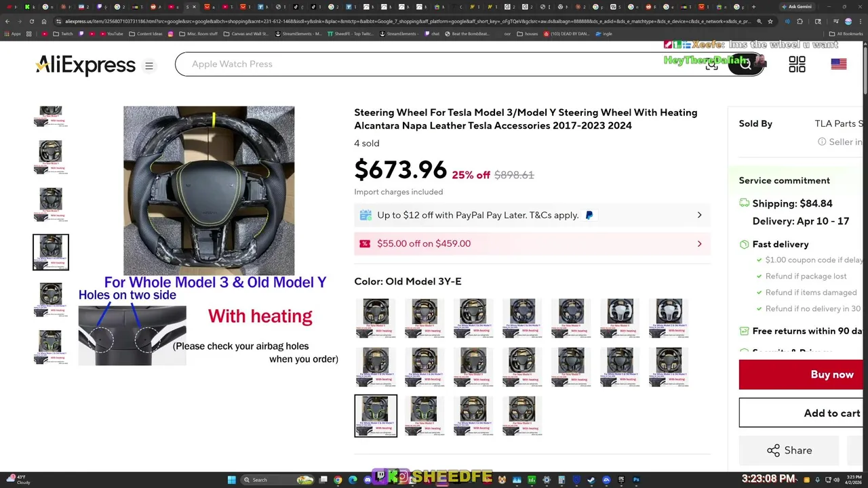Screen dimensions: 868x488
Task: Click the search magnifier button
Action: (746, 64)
